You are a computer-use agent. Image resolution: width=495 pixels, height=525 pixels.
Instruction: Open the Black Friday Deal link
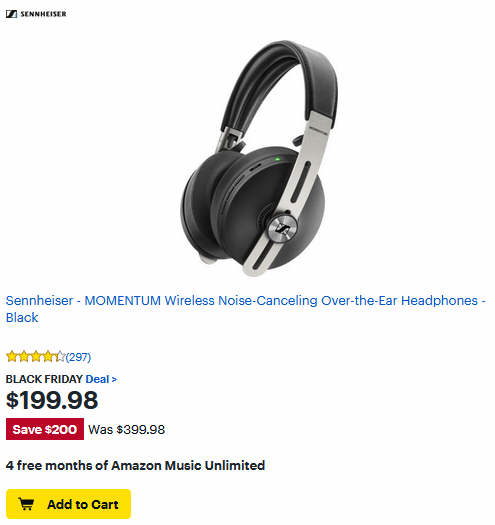101,379
